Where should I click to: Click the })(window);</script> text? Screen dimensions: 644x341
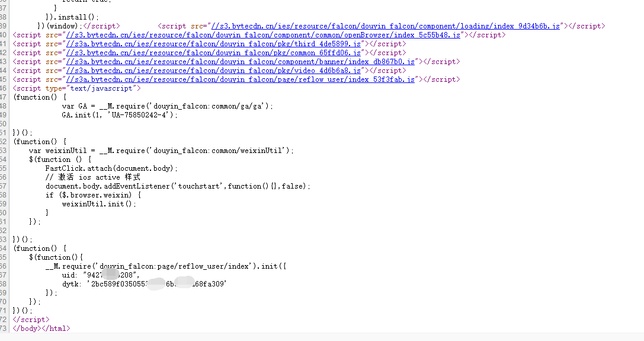(x=78, y=26)
